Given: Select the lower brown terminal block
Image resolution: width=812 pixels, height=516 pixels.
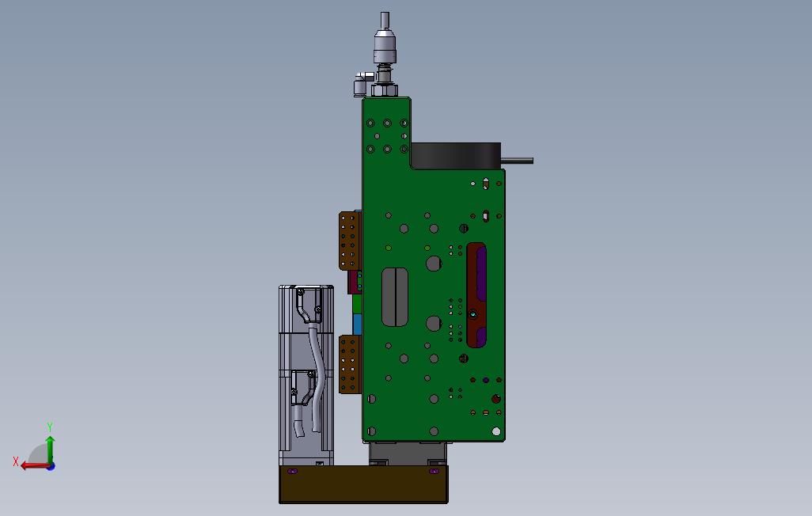Looking at the screenshot, I should [x=350, y=364].
